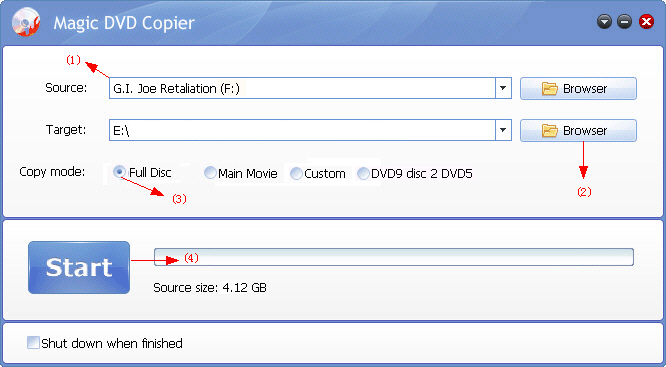Viewport: 666px width, 367px height.
Task: Open the title bar menu arrow icon
Action: (x=604, y=22)
